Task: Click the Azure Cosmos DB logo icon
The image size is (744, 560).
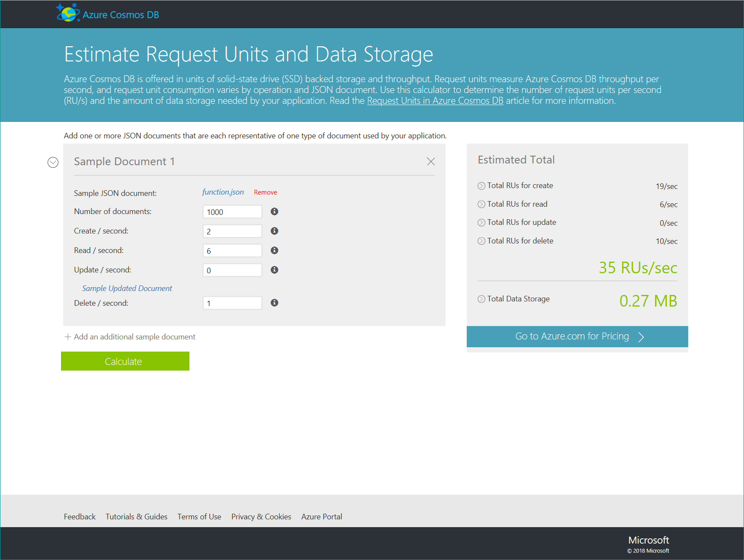Action: click(68, 13)
